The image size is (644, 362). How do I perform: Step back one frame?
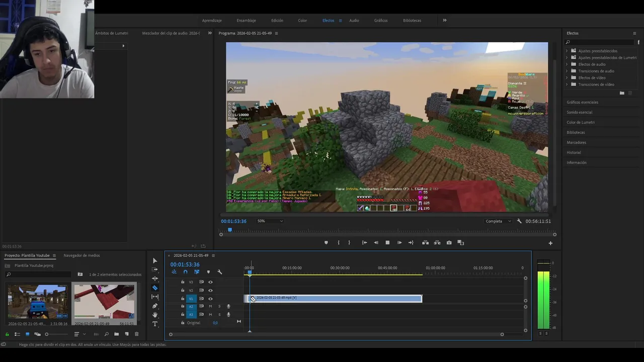(x=376, y=243)
